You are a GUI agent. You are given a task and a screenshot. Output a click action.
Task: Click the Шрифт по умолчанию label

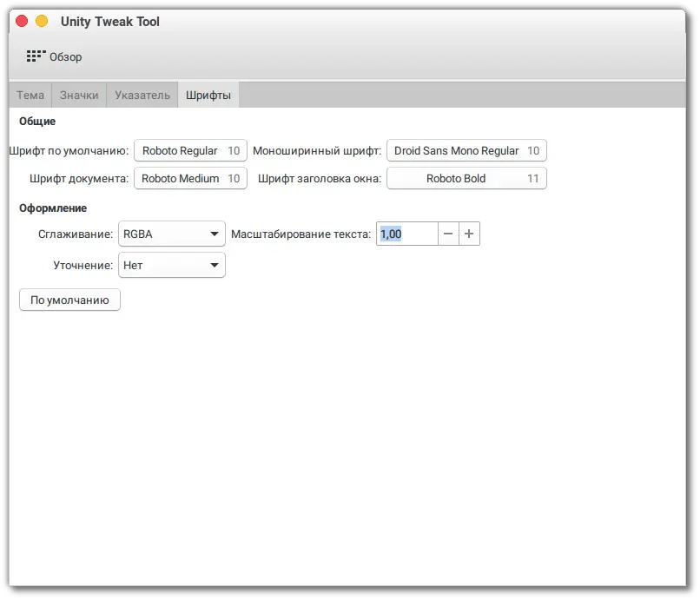[69, 151]
